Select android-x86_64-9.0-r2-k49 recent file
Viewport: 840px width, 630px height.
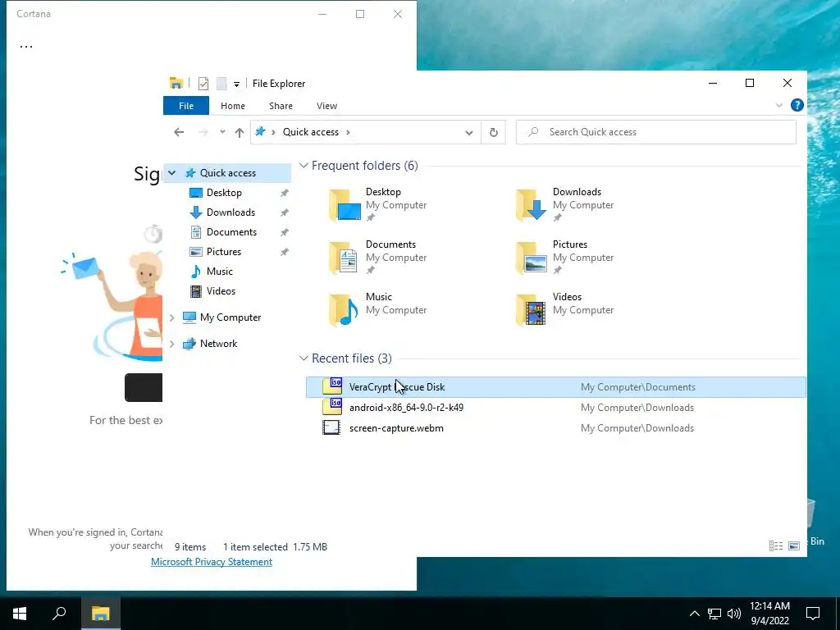(x=555, y=407)
